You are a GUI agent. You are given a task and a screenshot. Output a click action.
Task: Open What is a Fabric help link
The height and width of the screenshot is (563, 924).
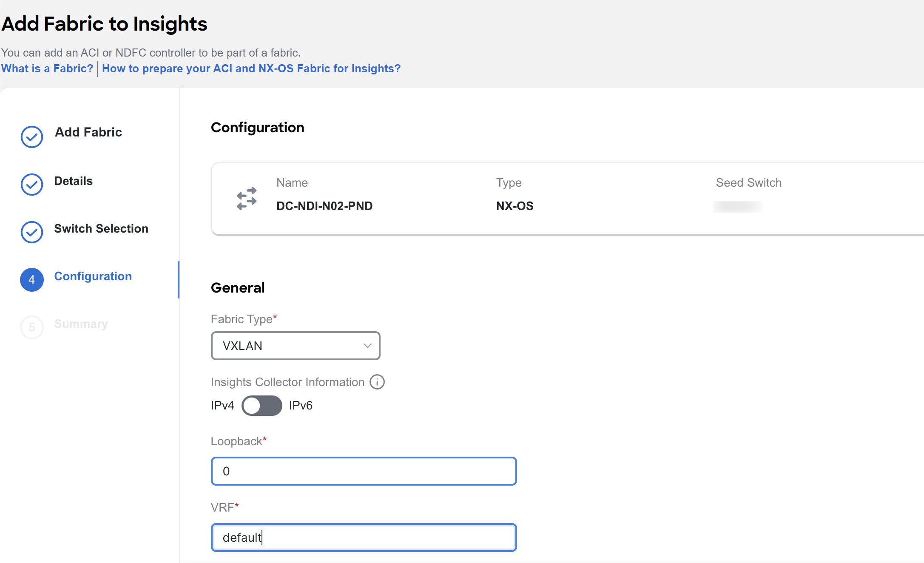point(46,68)
